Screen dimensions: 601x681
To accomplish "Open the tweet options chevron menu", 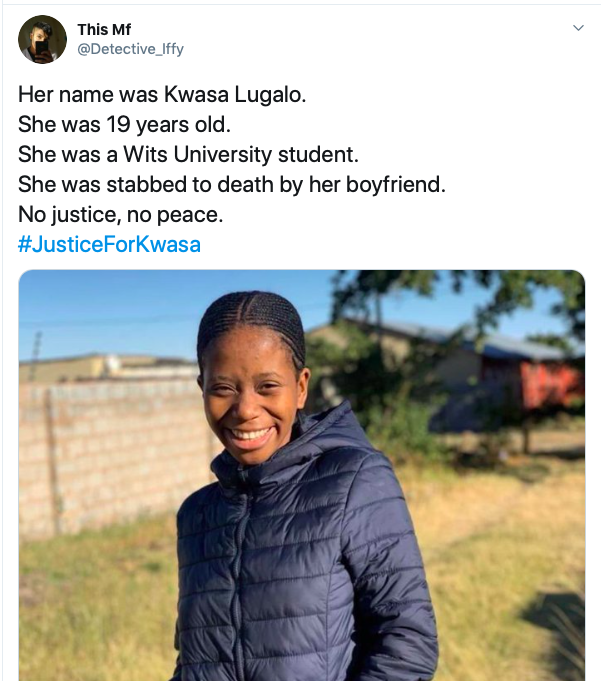I will [578, 28].
